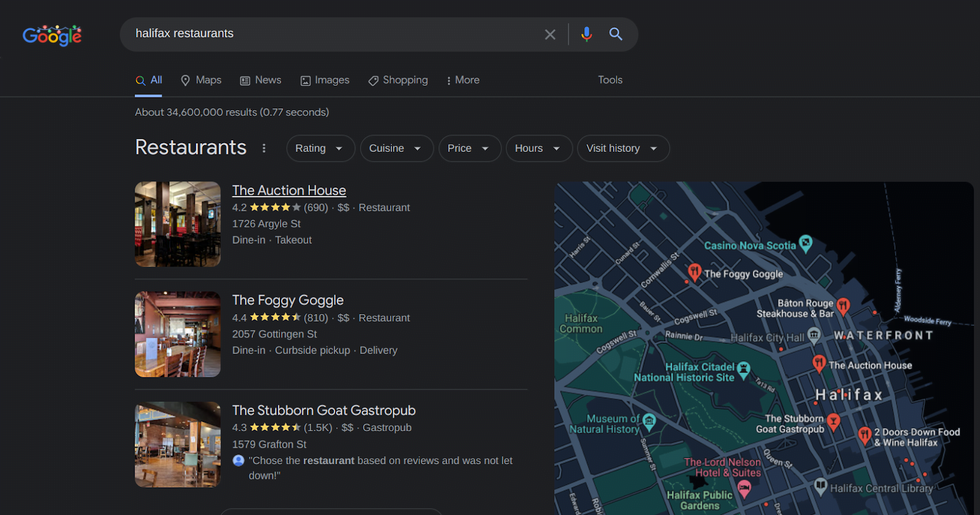Open the Hours filter dropdown
Image resolution: width=980 pixels, height=515 pixels.
[538, 148]
